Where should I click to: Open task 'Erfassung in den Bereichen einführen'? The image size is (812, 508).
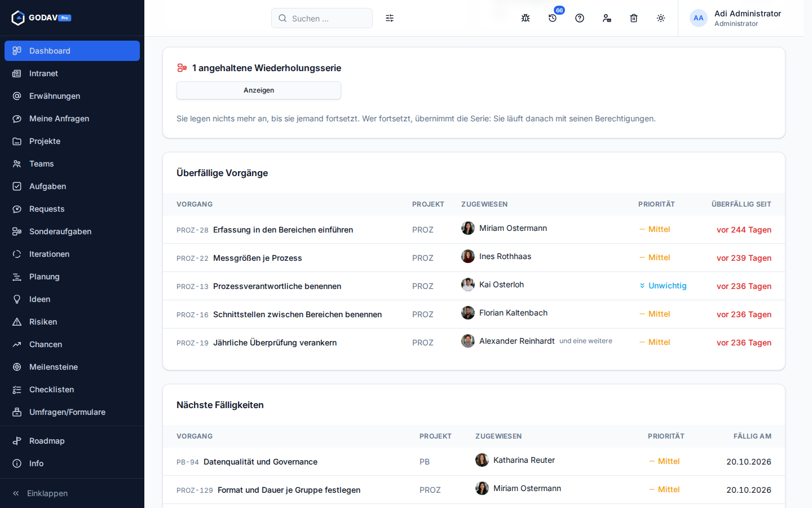pos(283,230)
